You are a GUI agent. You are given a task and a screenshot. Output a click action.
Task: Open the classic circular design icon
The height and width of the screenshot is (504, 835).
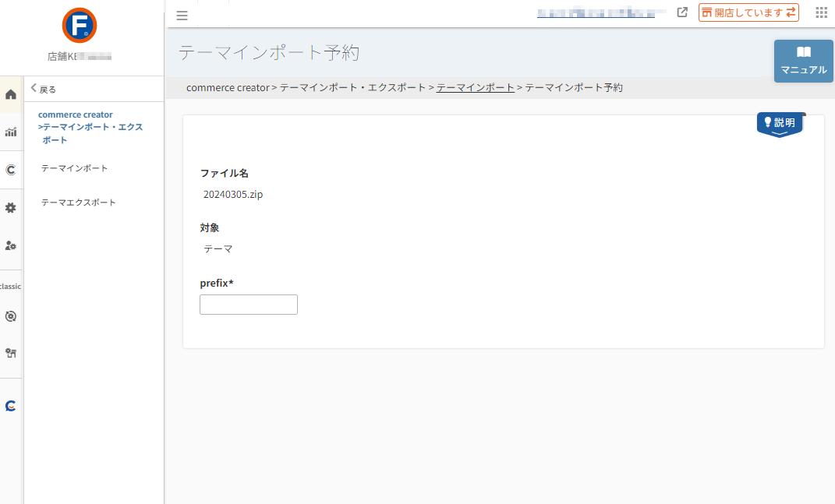tap(11, 316)
